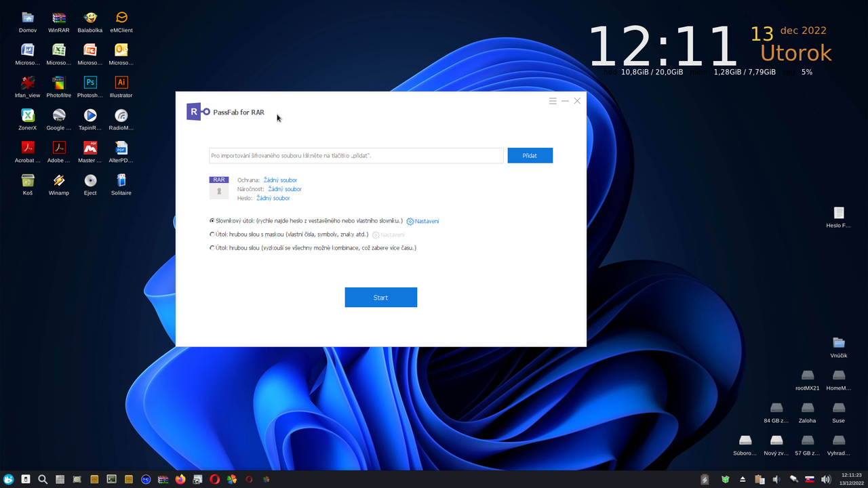Image resolution: width=868 pixels, height=488 pixels.
Task: Click the Přidat button
Action: [530, 155]
